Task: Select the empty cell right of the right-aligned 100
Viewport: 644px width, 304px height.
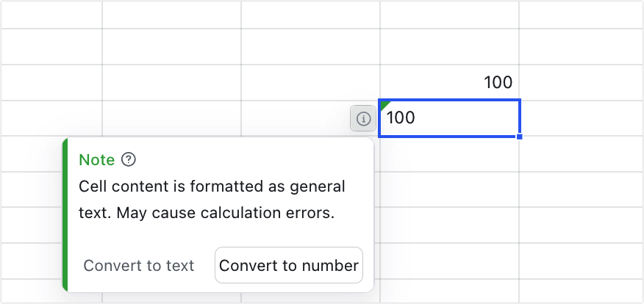Action: click(581, 82)
